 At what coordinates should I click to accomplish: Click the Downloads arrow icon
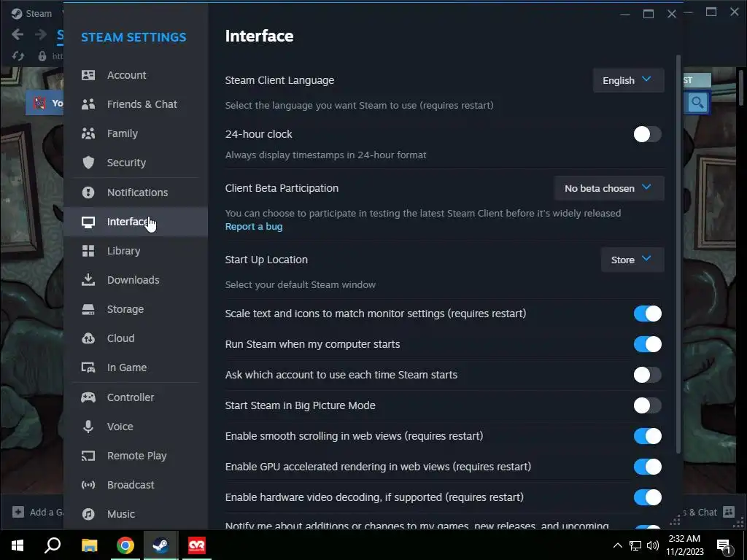tap(88, 279)
